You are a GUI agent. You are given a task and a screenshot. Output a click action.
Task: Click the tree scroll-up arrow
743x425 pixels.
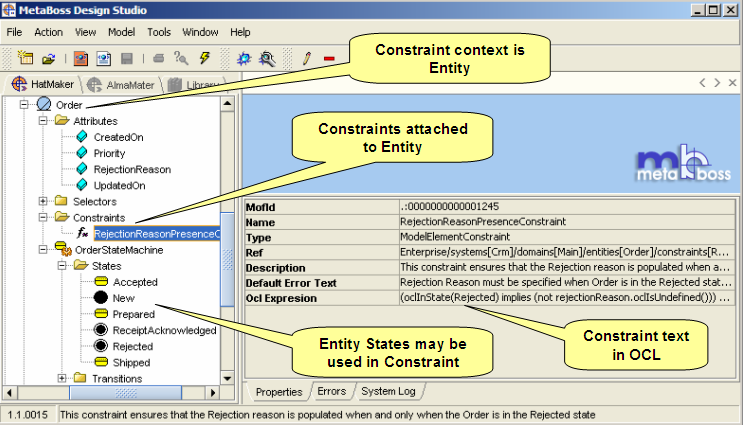tap(227, 103)
